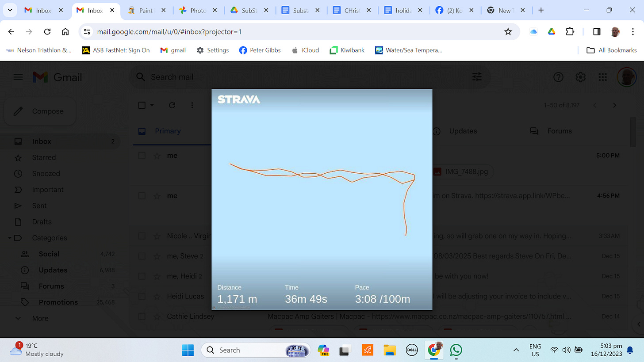Image resolution: width=644 pixels, height=362 pixels.
Task: Click Compose button
Action: coord(40,111)
